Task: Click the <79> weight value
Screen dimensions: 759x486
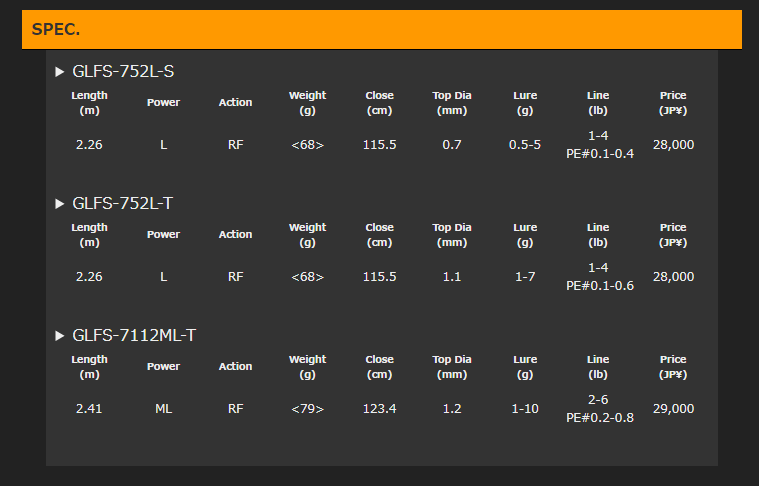Action: 307,409
